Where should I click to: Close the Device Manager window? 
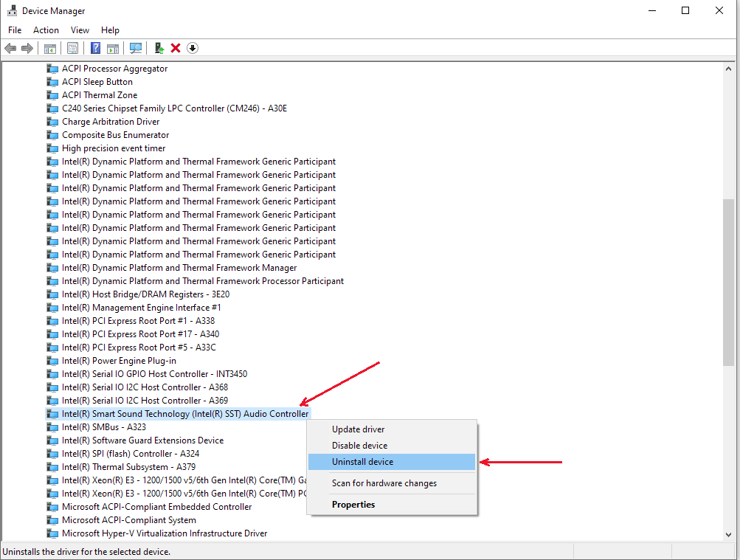(x=719, y=10)
